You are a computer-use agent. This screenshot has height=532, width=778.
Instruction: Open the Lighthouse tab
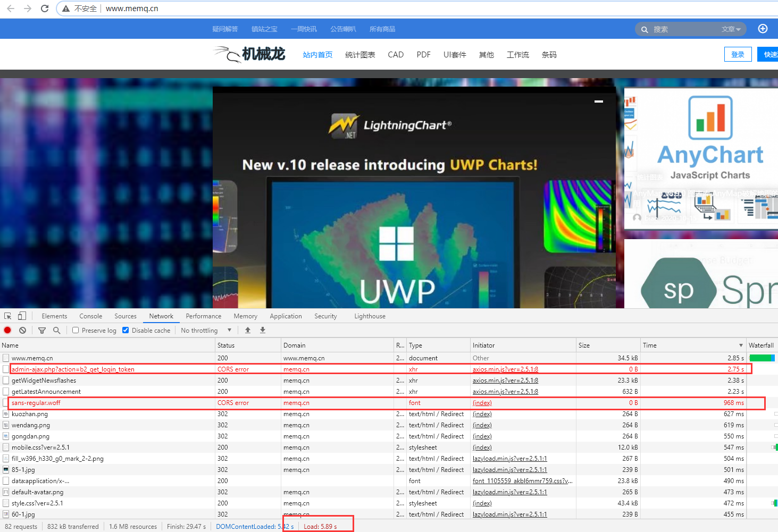tap(370, 316)
